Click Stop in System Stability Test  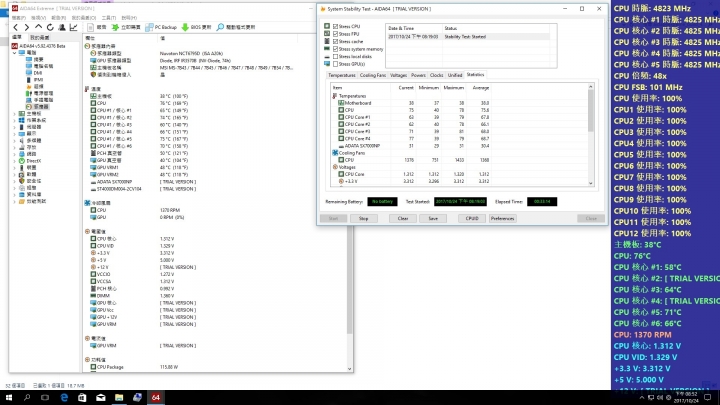coord(363,219)
